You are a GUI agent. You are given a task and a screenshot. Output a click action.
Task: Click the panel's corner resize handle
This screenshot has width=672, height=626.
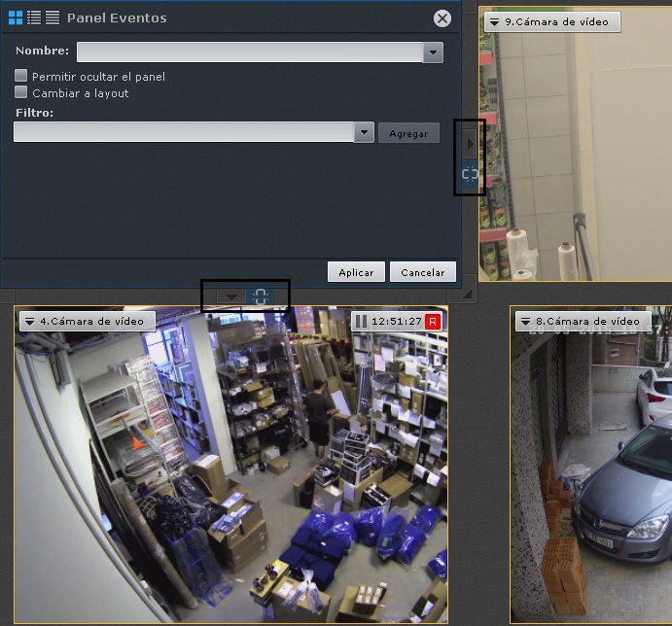click(467, 294)
